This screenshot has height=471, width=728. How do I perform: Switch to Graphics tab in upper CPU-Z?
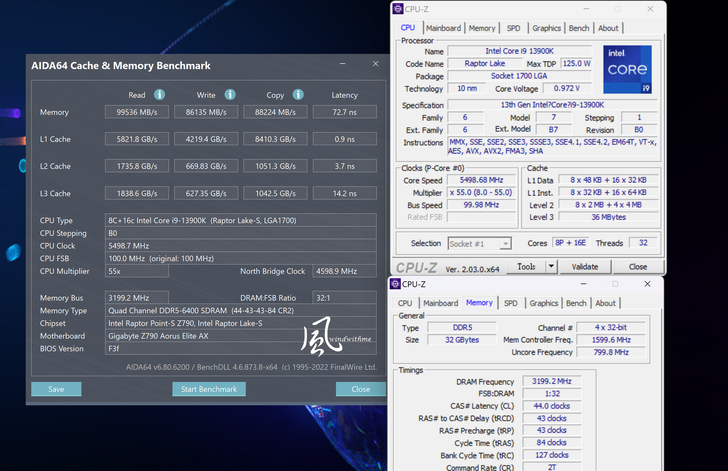point(546,28)
